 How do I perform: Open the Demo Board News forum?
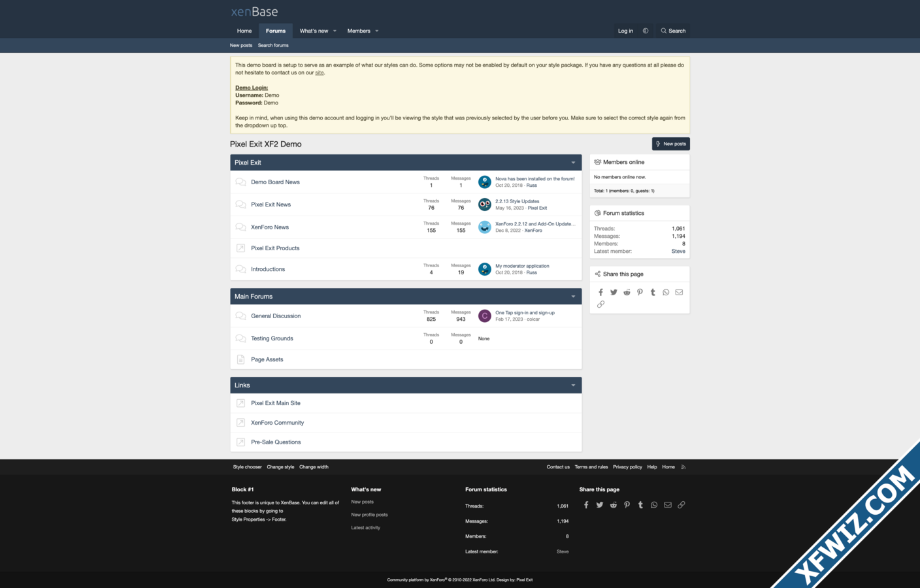(275, 182)
